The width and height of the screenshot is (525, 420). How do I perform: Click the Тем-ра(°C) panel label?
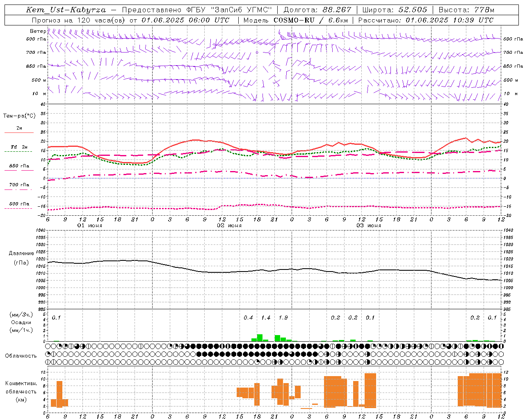click(19, 116)
